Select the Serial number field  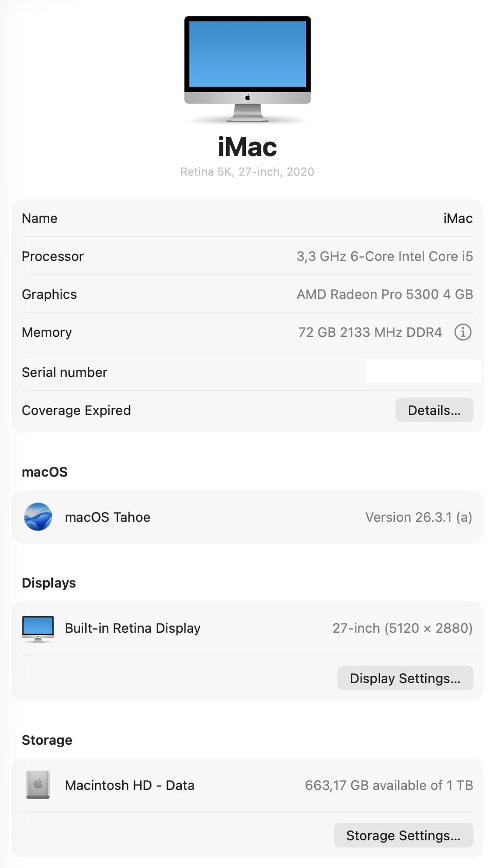coord(423,372)
